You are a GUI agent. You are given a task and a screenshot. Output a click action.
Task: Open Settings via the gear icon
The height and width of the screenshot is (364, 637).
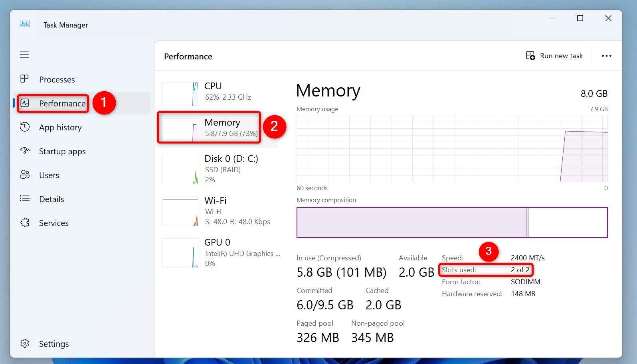point(25,343)
